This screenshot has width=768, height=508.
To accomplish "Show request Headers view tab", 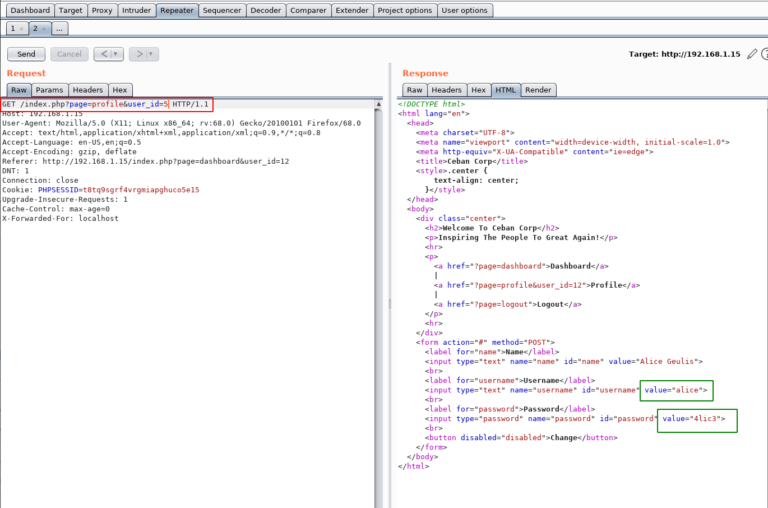I will [x=88, y=90].
